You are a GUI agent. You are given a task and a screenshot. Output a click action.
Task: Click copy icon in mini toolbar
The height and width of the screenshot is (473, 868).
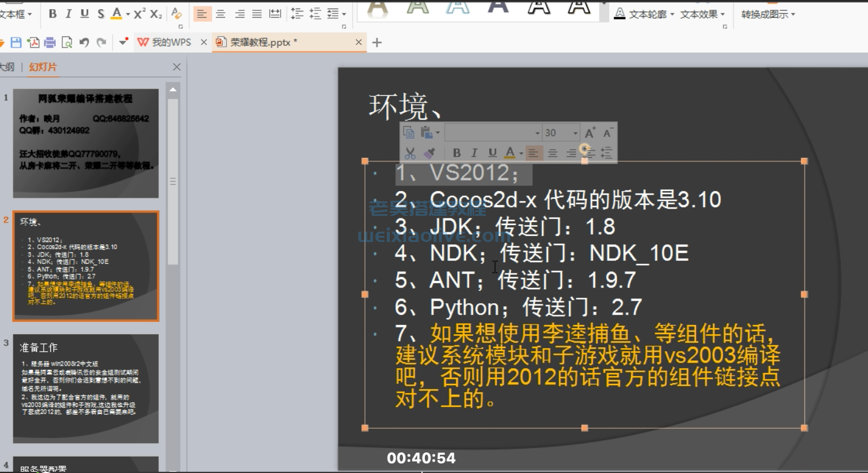point(409,132)
